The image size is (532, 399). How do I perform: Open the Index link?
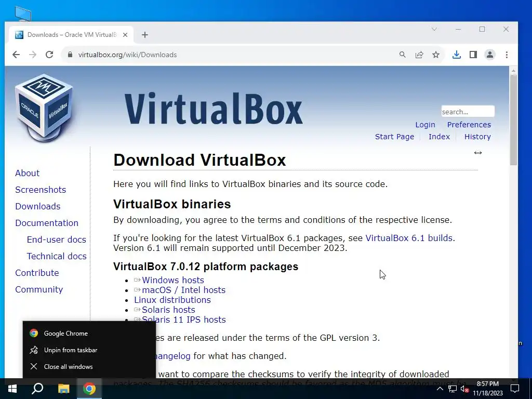pos(439,137)
